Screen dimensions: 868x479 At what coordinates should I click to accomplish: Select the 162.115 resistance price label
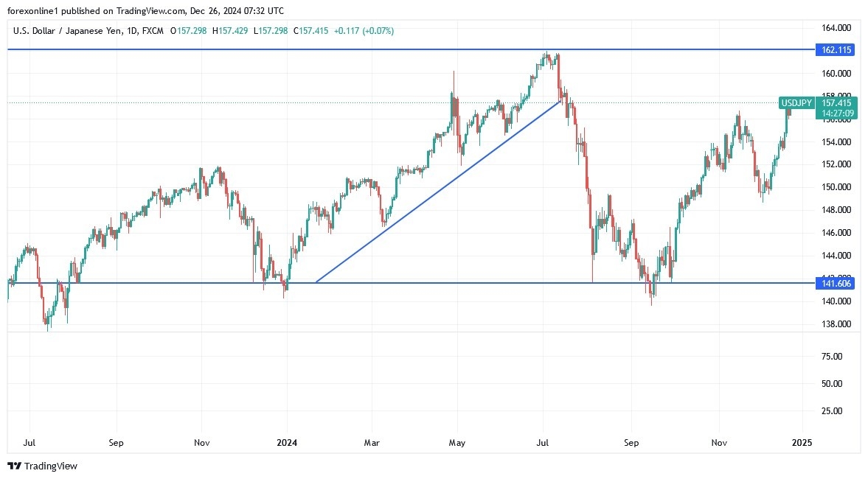coord(835,50)
